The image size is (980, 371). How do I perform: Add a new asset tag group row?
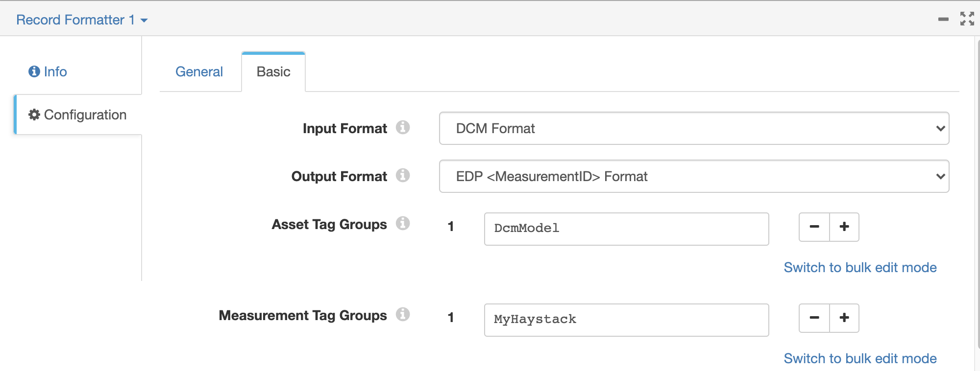point(844,227)
